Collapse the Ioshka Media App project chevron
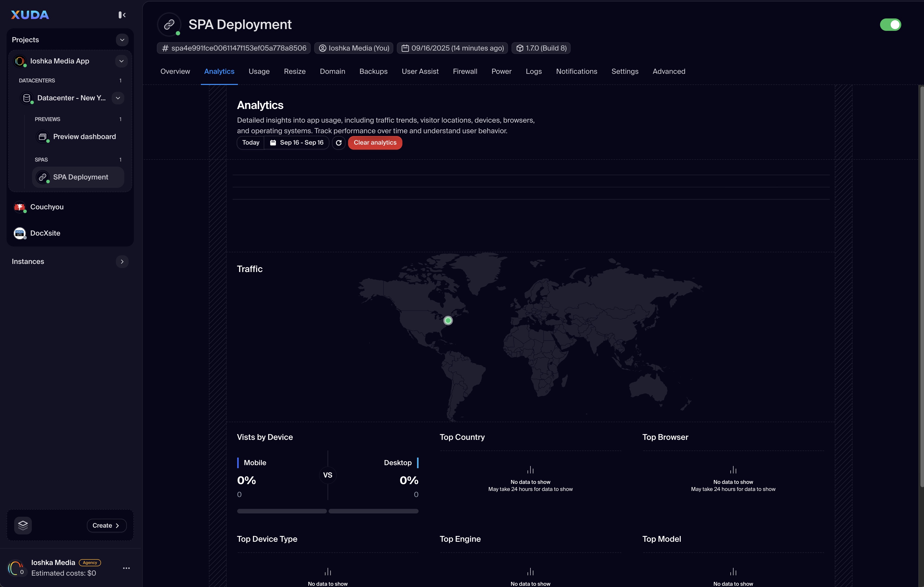This screenshot has width=924, height=587. tap(121, 61)
